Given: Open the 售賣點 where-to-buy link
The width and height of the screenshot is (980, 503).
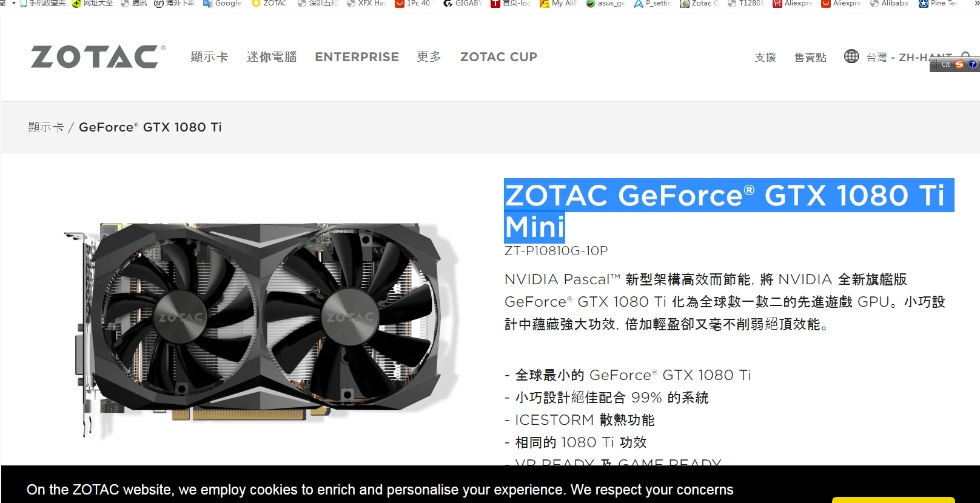Looking at the screenshot, I should 810,58.
